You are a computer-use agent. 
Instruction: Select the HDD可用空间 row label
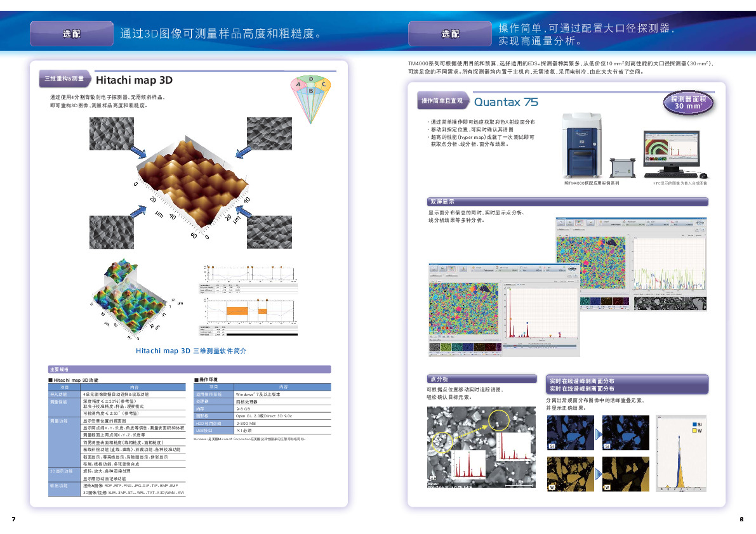(x=213, y=423)
